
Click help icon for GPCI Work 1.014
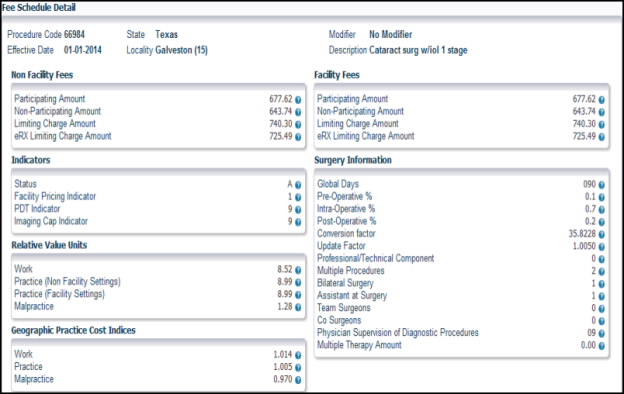[298, 355]
